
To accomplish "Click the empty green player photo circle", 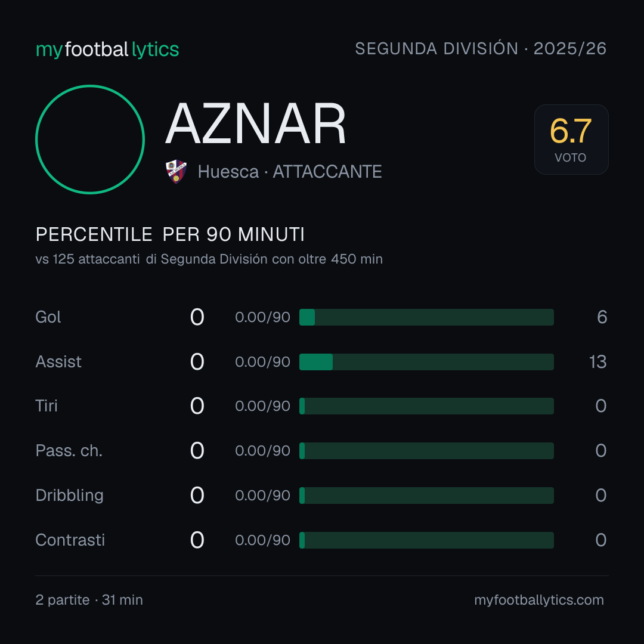I will tap(90, 139).
